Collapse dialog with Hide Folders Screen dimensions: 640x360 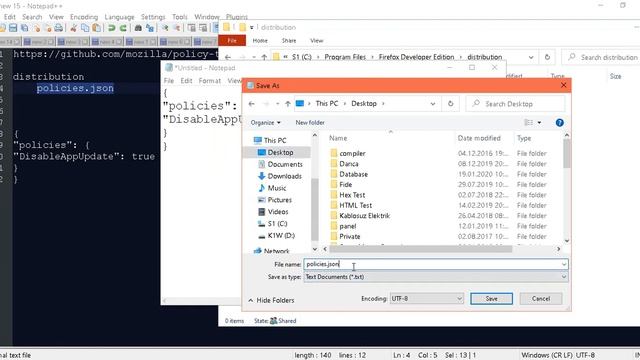pyautogui.click(x=271, y=300)
